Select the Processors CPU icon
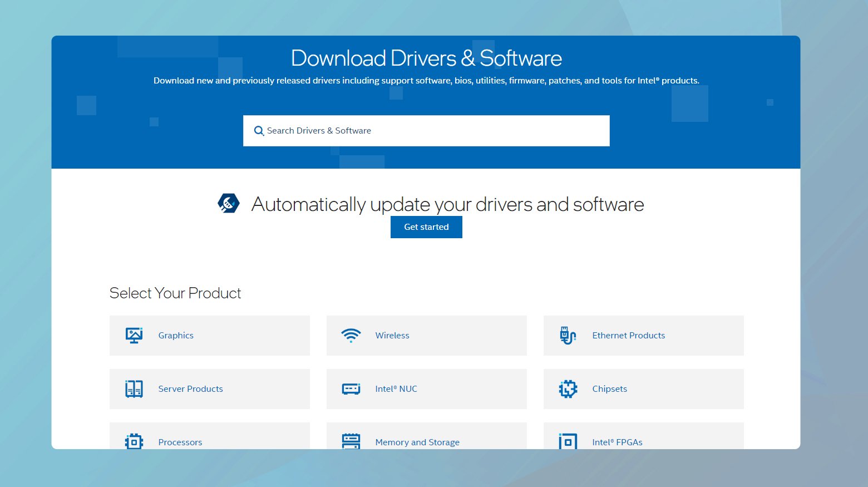The image size is (868, 487). tap(134, 441)
